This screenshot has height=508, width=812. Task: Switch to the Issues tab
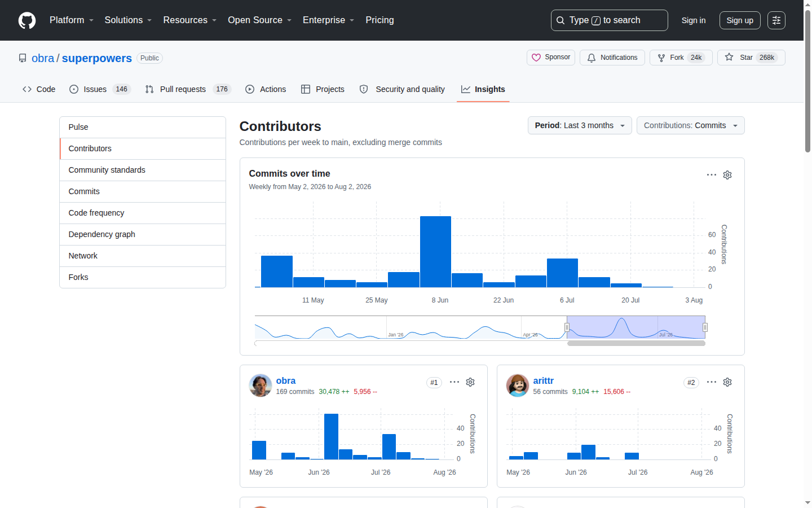pos(100,89)
